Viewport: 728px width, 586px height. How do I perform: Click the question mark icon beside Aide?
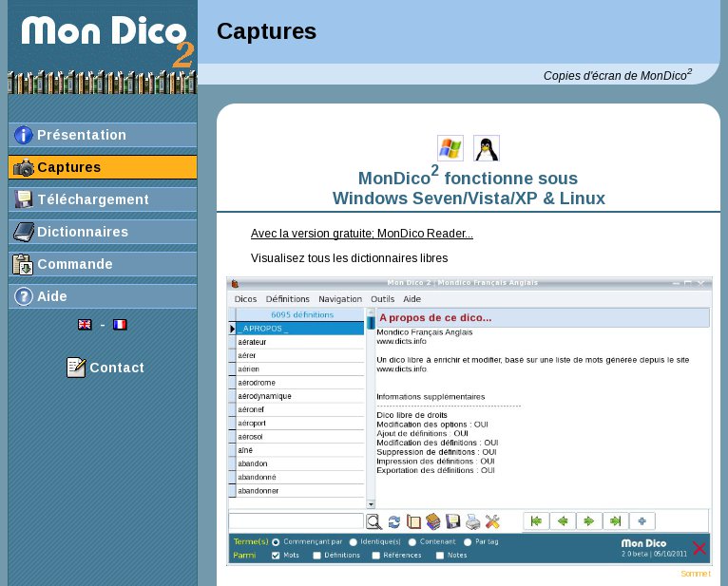click(23, 296)
